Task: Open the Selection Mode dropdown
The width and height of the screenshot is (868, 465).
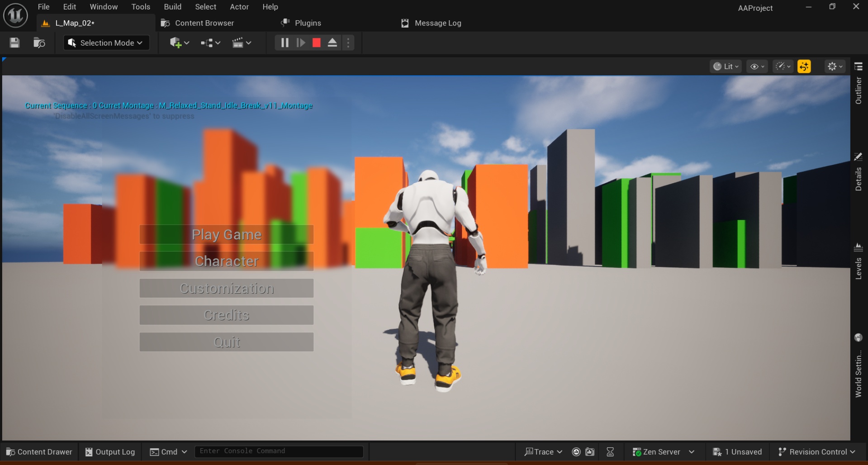Action: tap(106, 43)
